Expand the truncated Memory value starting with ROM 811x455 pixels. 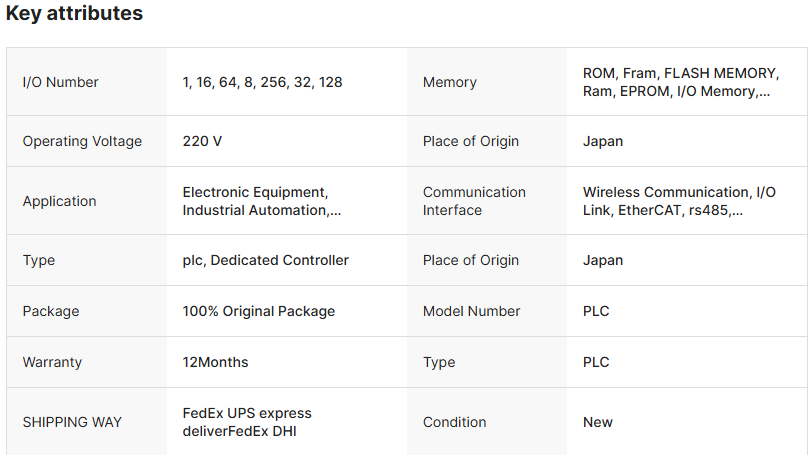[x=679, y=82]
